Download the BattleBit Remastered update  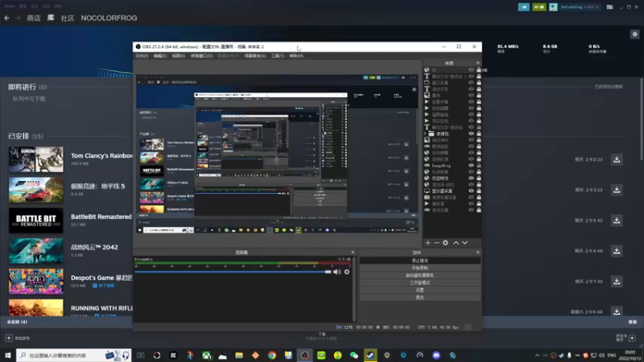[617, 220]
